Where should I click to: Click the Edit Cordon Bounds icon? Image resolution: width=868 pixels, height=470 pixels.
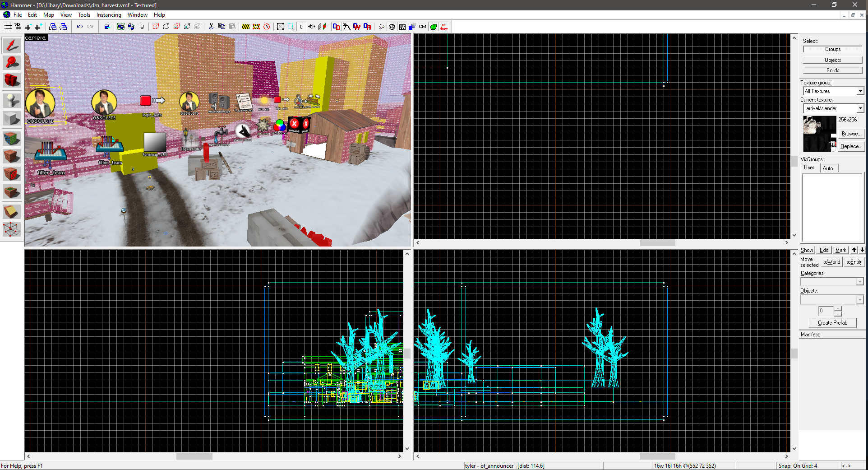click(256, 27)
